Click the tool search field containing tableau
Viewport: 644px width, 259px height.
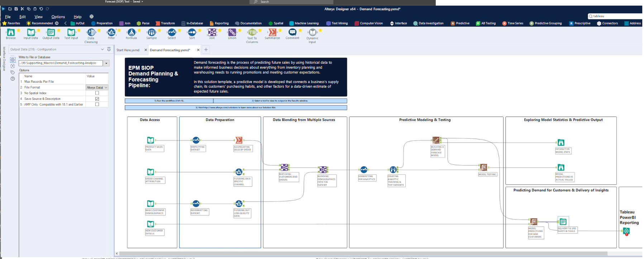[615, 16]
